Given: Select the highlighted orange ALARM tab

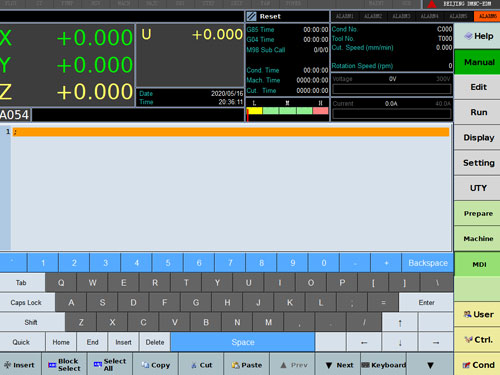Looking at the screenshot, I should click(x=487, y=16).
